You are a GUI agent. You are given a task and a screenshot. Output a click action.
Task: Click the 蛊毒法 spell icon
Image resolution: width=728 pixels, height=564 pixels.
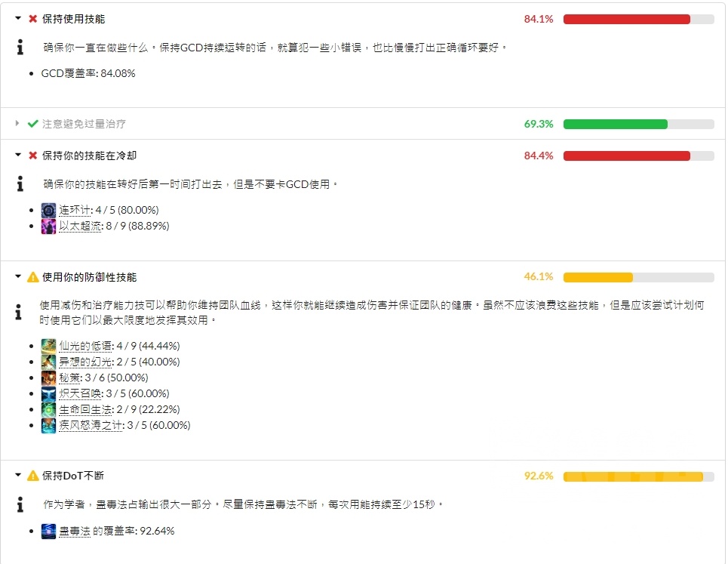point(48,531)
